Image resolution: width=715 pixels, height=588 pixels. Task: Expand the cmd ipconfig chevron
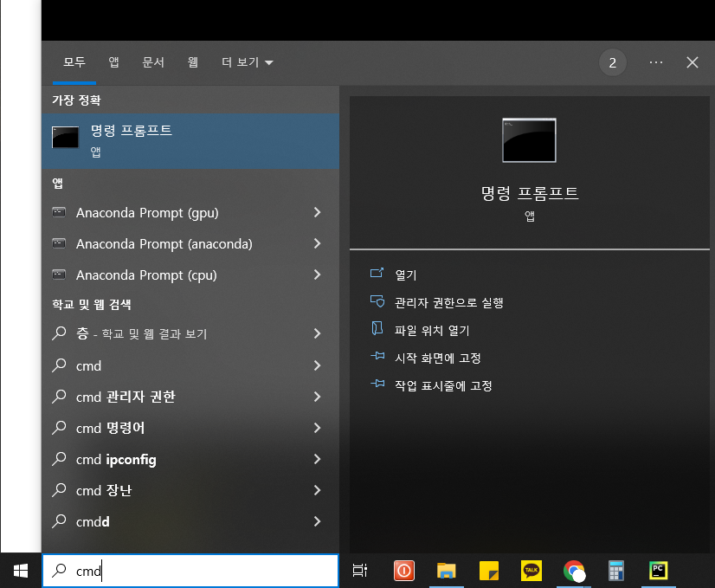point(318,459)
